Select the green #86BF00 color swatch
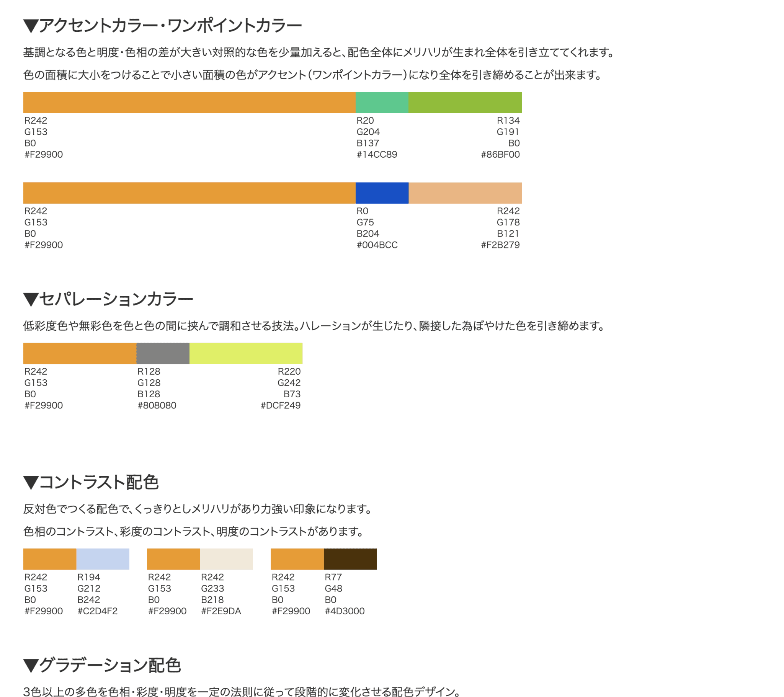 [465, 103]
